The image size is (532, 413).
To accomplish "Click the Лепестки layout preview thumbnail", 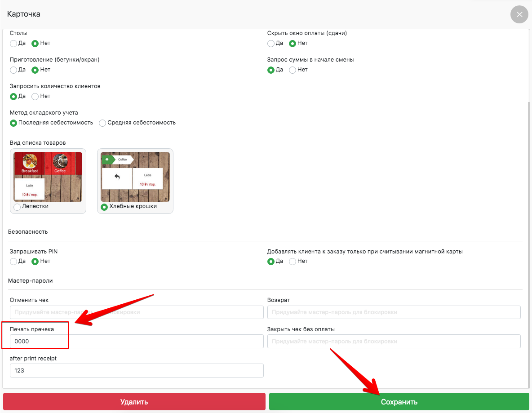I will point(48,177).
